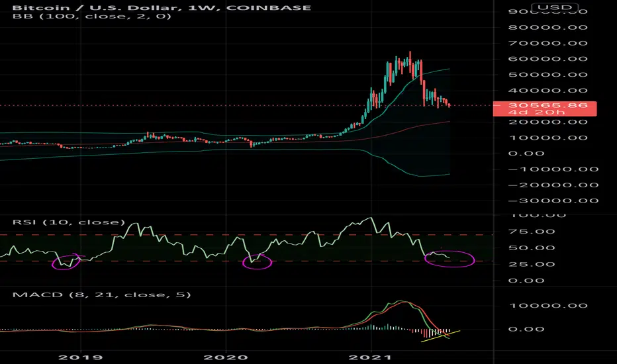617x364 pixels.
Task: Click the 2021 label on the time axis
Action: click(371, 357)
